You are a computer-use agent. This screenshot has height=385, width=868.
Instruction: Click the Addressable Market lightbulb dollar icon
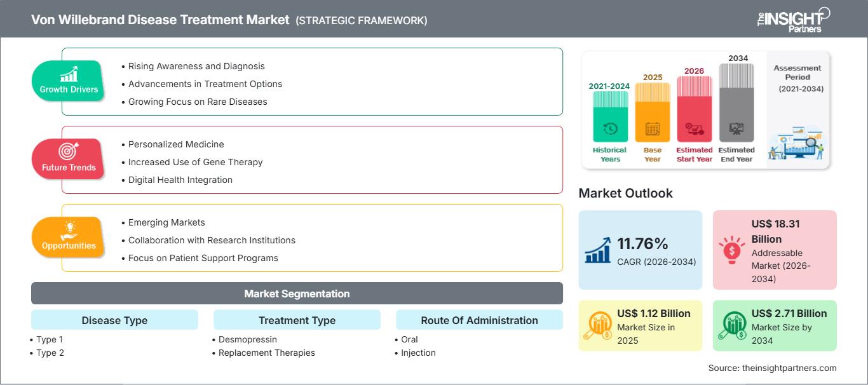731,250
